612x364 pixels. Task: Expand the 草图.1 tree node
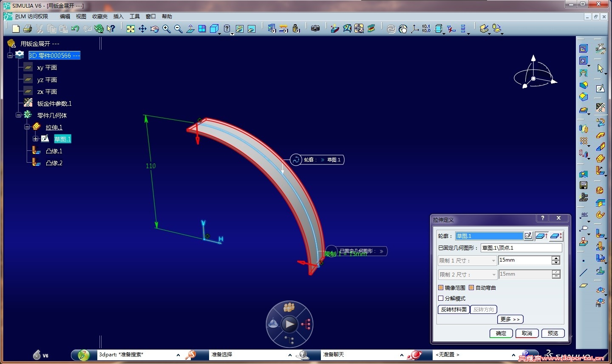coord(35,139)
